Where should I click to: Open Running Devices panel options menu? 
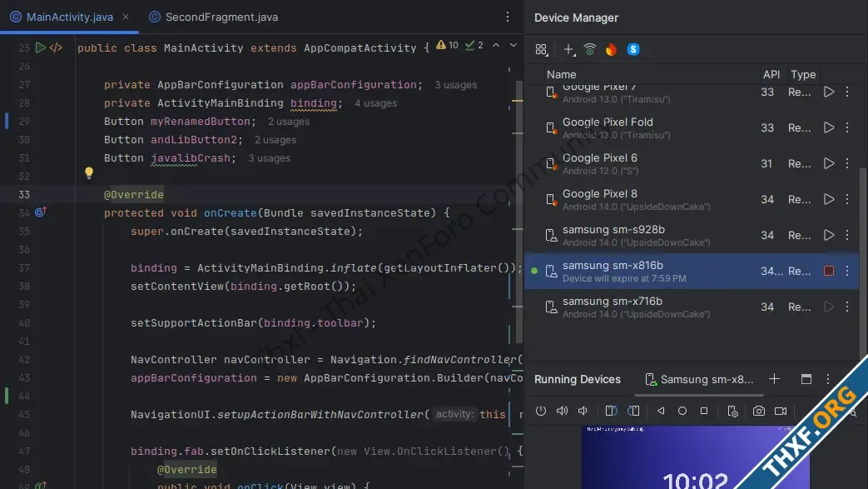(828, 379)
